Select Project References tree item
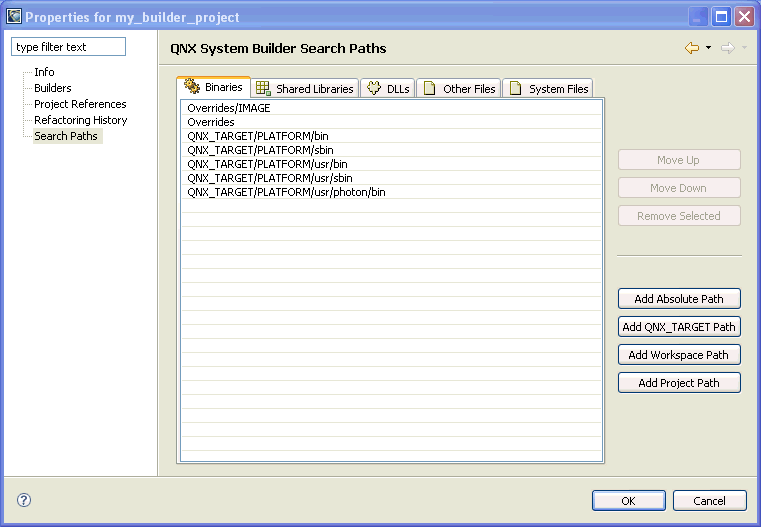761x527 pixels. pos(80,104)
